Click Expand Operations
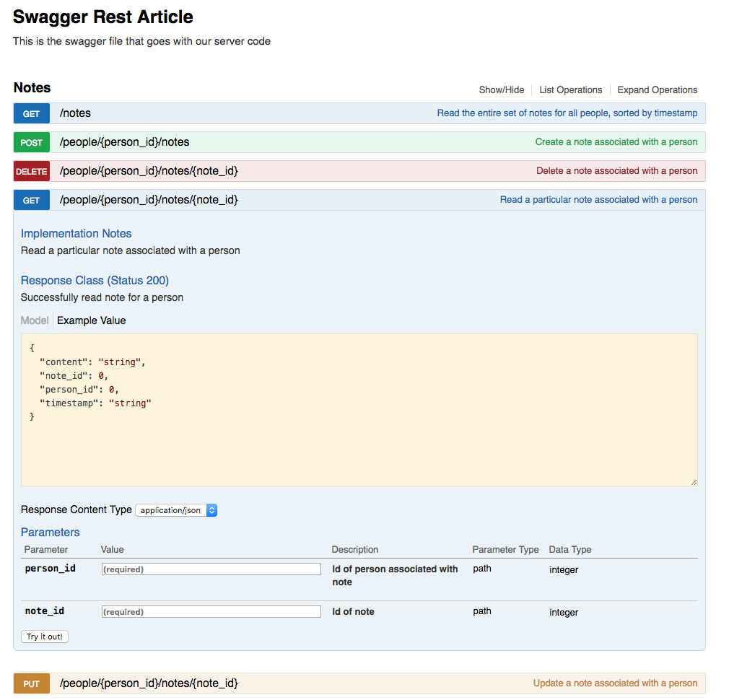The height and width of the screenshot is (700, 729). click(658, 90)
